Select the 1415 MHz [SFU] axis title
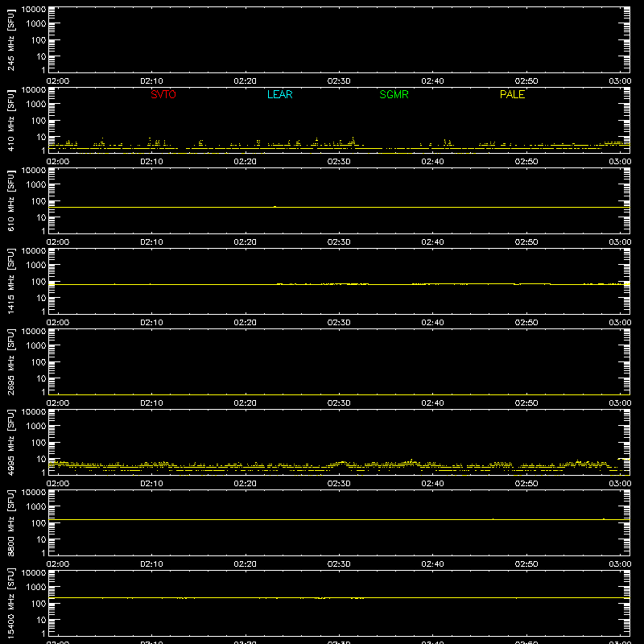Image resolution: width=644 pixels, height=644 pixels. 10,281
